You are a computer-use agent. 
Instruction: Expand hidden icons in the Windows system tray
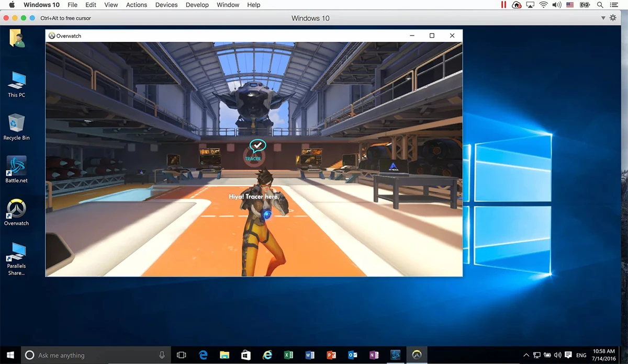tap(525, 355)
